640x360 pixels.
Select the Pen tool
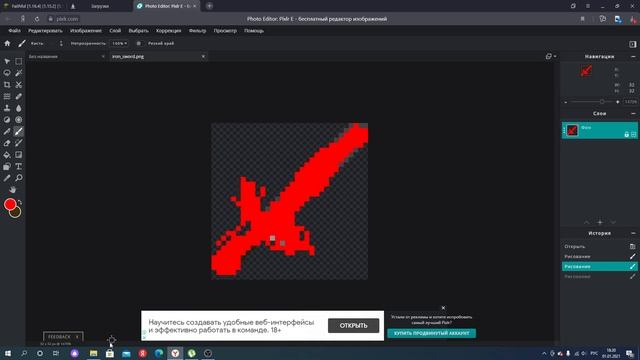7,131
